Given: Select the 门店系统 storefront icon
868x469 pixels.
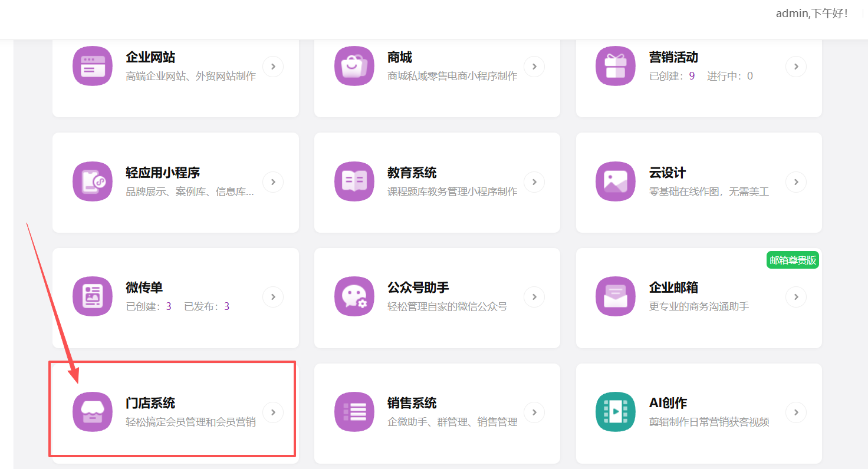Looking at the screenshot, I should click(x=93, y=412).
